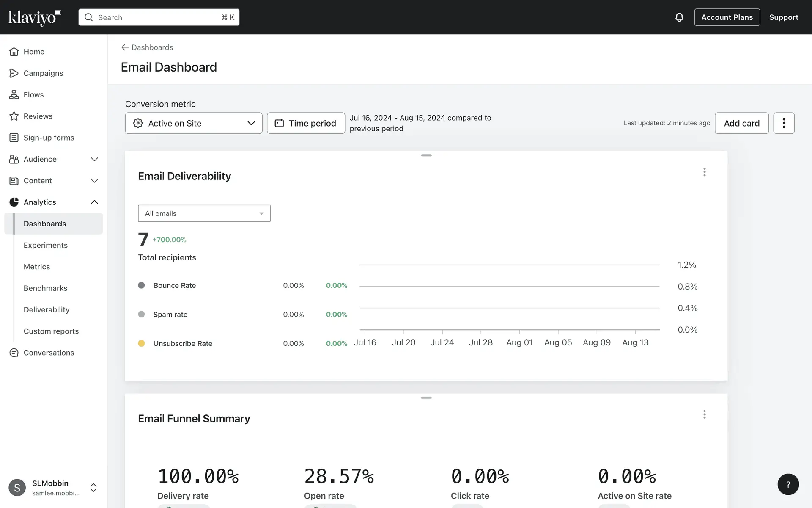Click the Search input field
Viewport: 812px width, 508px height.
(x=159, y=17)
